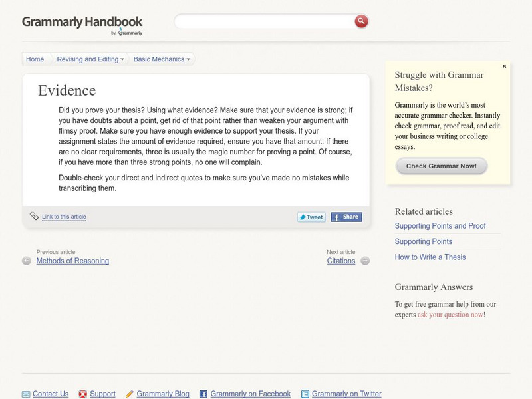Open the Supporting Points related article
The image size is (532, 399).
(x=424, y=241)
